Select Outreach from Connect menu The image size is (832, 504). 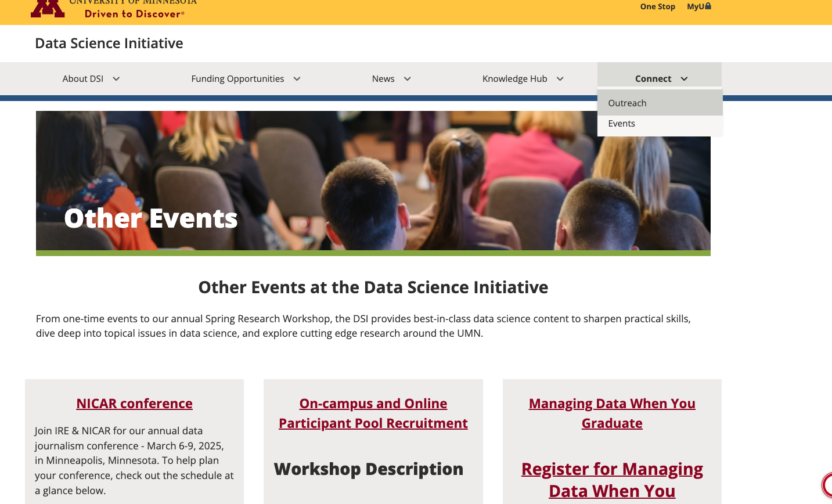pos(627,103)
